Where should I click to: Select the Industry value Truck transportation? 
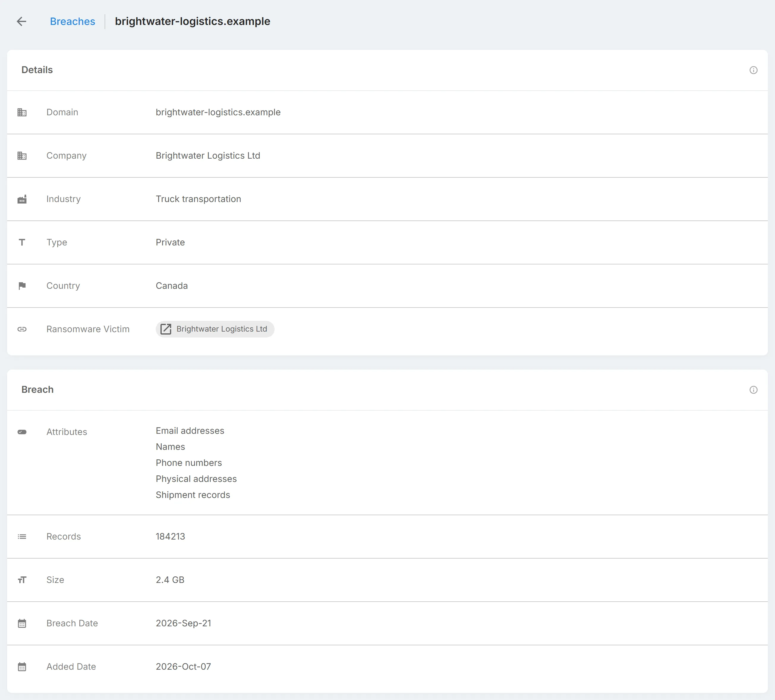click(x=199, y=199)
